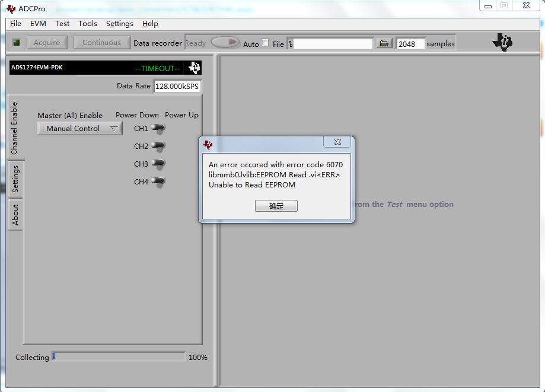Enable the Auto checkbox

(x=265, y=43)
